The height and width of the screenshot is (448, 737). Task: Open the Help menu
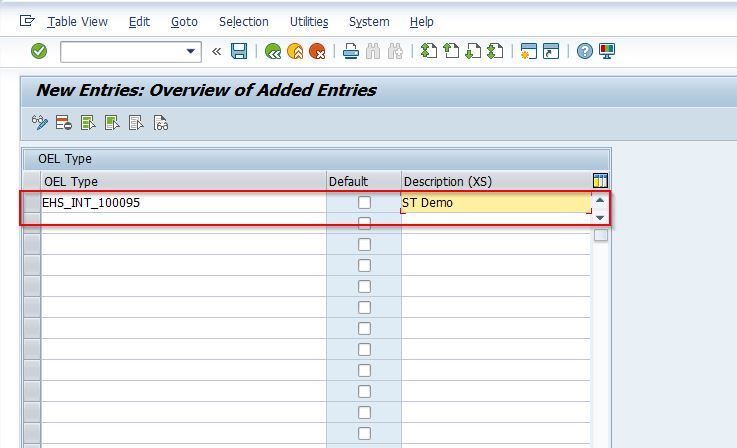coord(422,22)
